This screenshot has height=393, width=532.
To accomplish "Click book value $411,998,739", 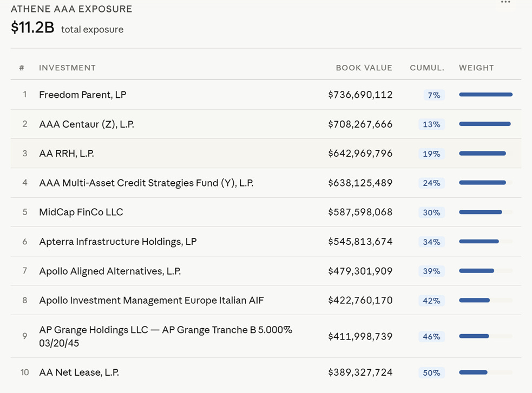I will click(360, 336).
